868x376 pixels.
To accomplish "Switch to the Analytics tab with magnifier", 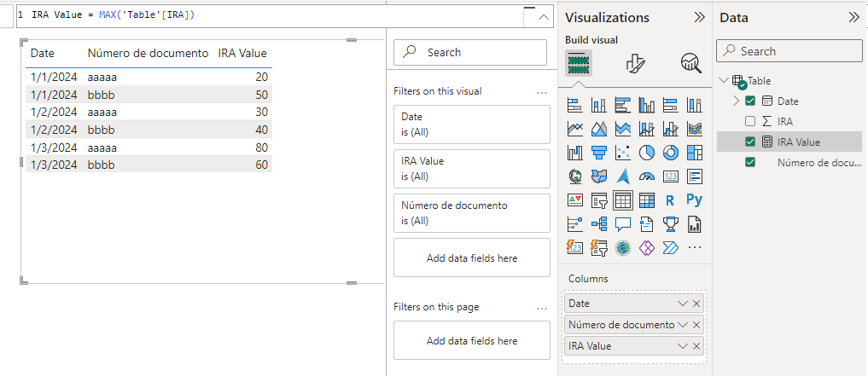I will click(x=690, y=64).
